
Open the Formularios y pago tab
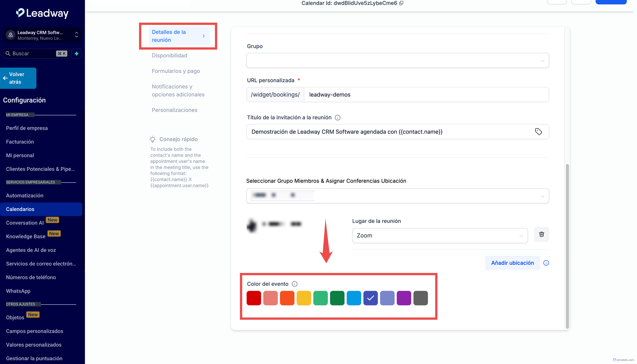[x=176, y=71]
